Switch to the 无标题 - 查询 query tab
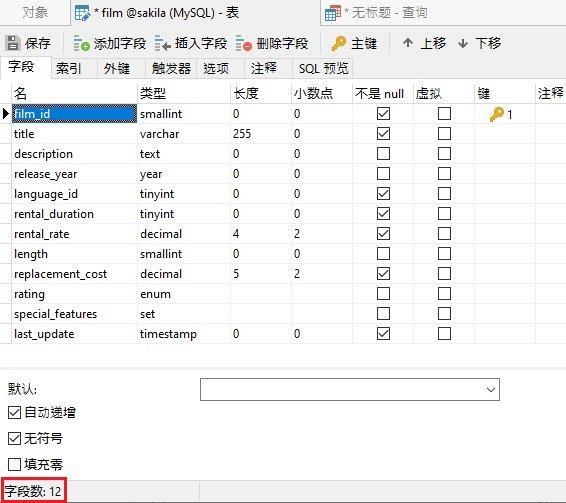Screen dimensions: 566x503 (x=443, y=13)
